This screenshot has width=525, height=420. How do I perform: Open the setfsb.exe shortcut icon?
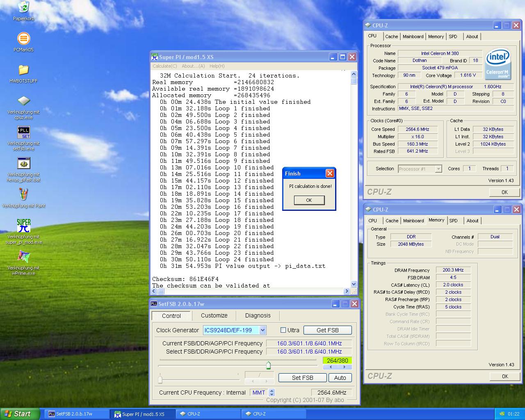23,132
